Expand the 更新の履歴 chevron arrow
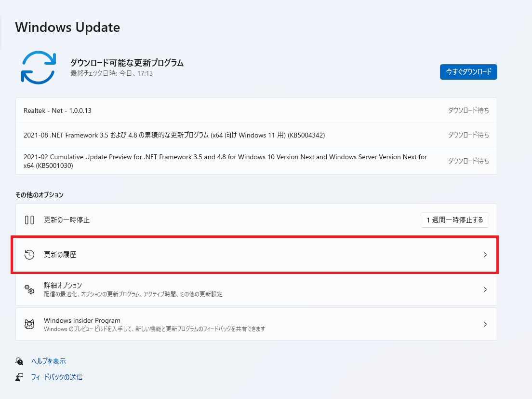Image resolution: width=532 pixels, height=399 pixels. 485,255
